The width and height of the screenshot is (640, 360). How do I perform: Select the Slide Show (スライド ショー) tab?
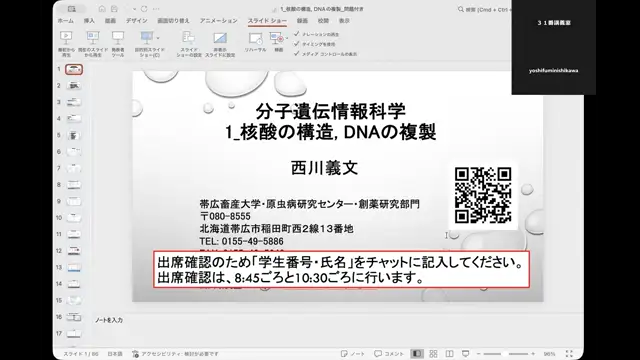click(x=267, y=21)
